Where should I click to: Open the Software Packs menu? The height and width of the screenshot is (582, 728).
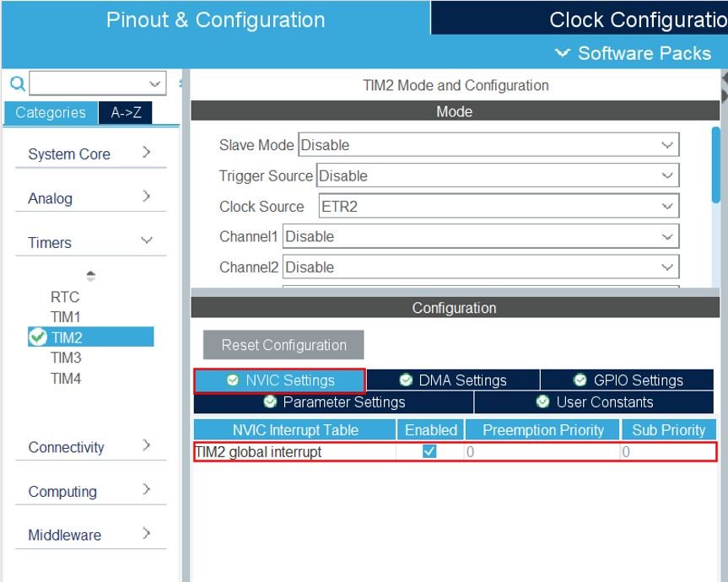tap(634, 53)
